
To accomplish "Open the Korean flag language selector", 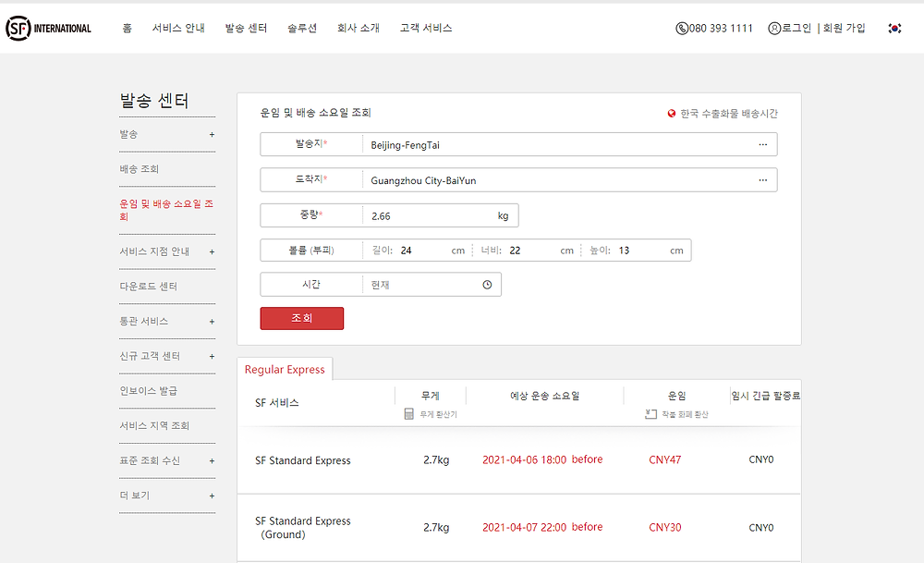I will coord(894,29).
